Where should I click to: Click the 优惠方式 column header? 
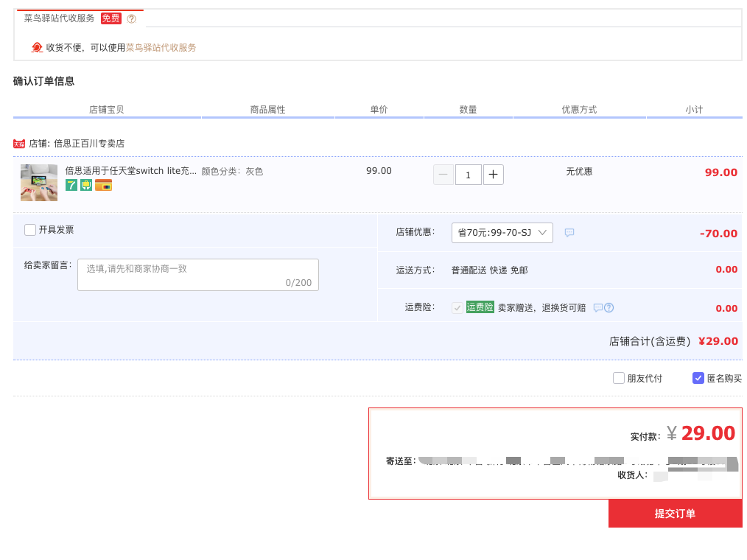tap(579, 110)
